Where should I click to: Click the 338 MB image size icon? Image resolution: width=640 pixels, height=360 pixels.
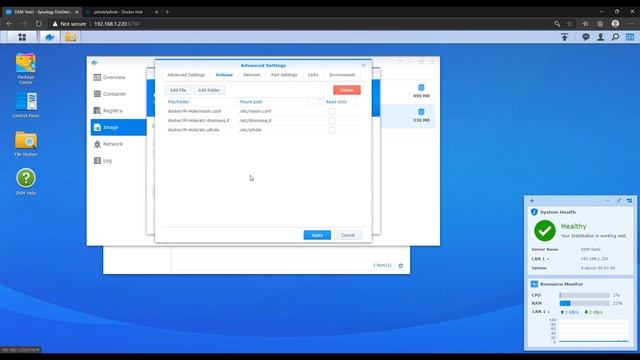pyautogui.click(x=421, y=112)
